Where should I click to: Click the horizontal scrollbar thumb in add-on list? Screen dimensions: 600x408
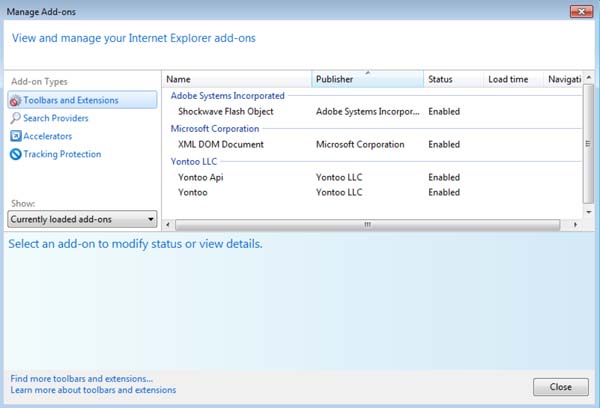tap(366, 225)
